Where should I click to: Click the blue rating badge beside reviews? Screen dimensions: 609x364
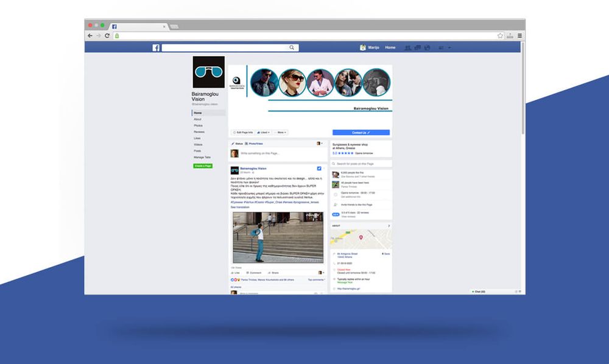point(336,214)
